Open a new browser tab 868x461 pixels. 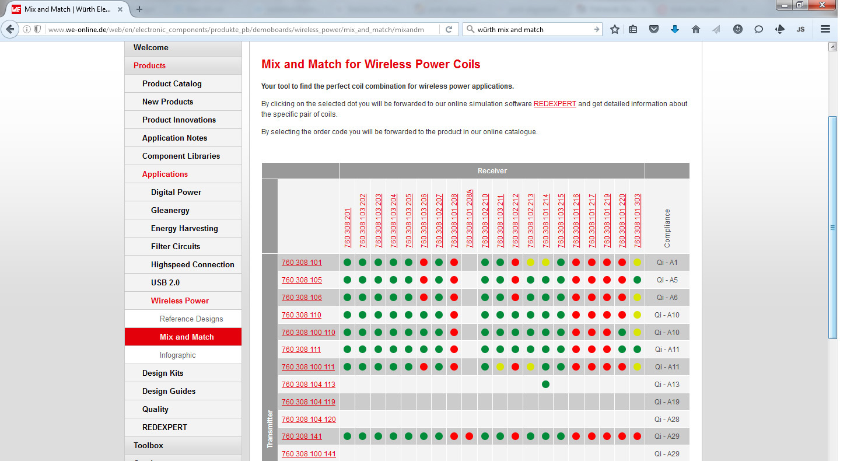pyautogui.click(x=139, y=9)
